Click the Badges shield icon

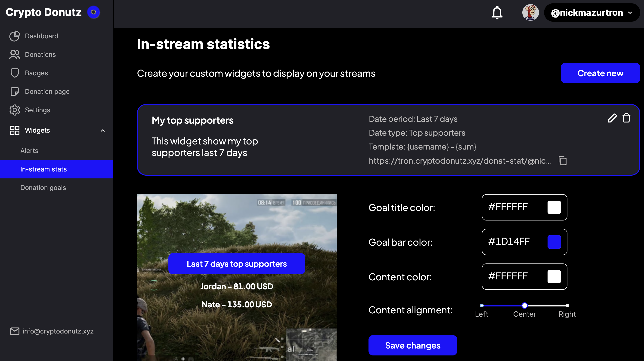pyautogui.click(x=15, y=73)
